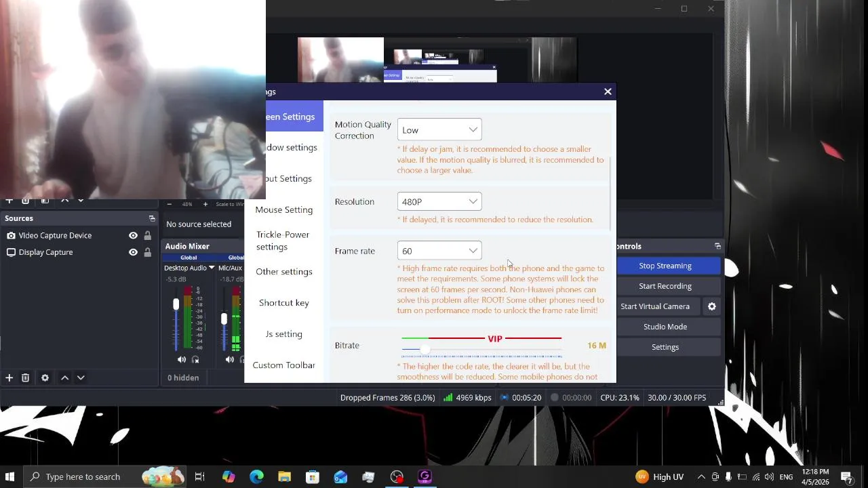Click the camera icon of Video Capture Device
The image size is (868, 488).
point(11,235)
